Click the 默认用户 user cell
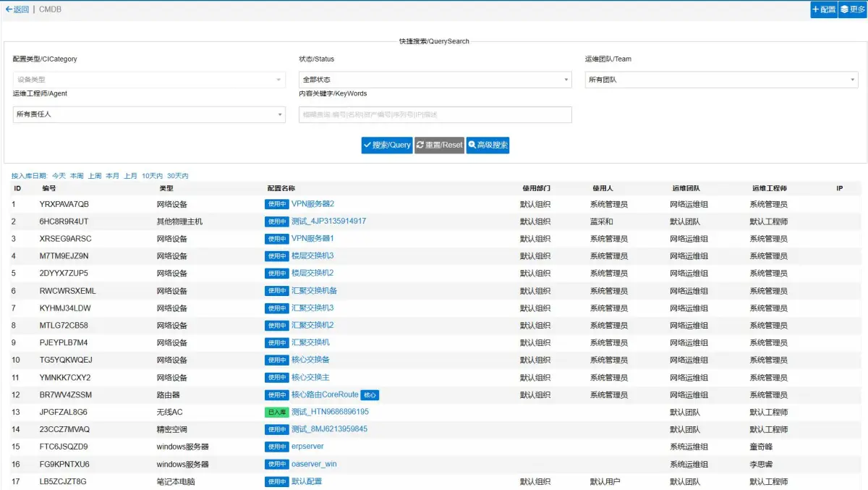This screenshot has width=868, height=490. pyautogui.click(x=605, y=482)
